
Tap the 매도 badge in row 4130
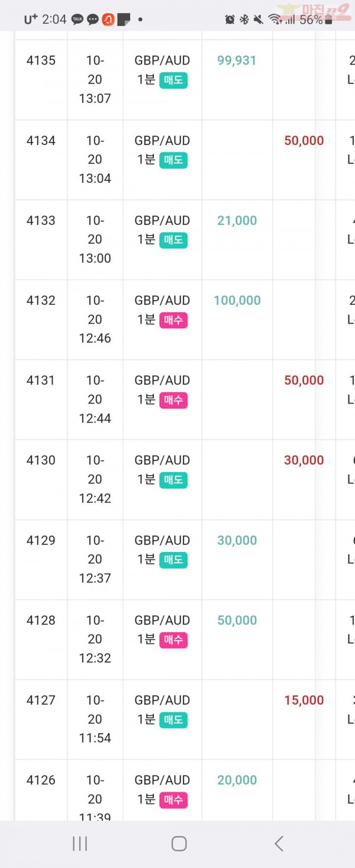click(173, 480)
